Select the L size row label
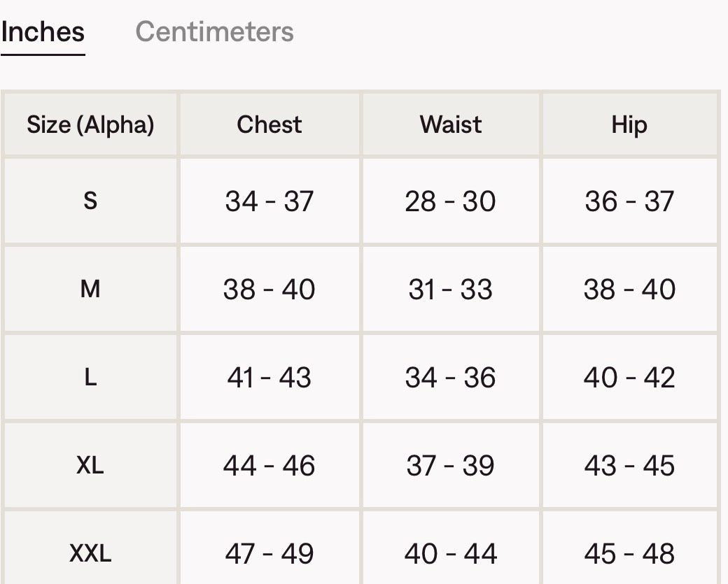 pyautogui.click(x=90, y=378)
